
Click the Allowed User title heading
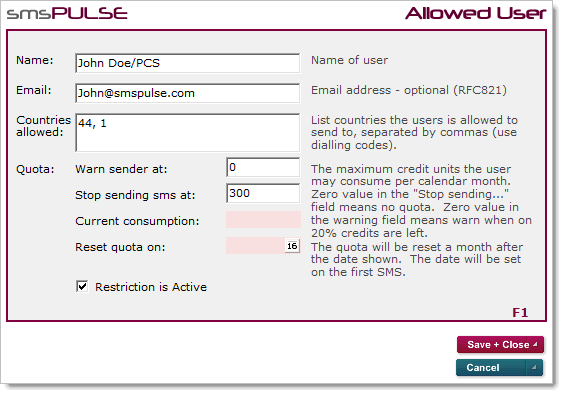click(476, 13)
